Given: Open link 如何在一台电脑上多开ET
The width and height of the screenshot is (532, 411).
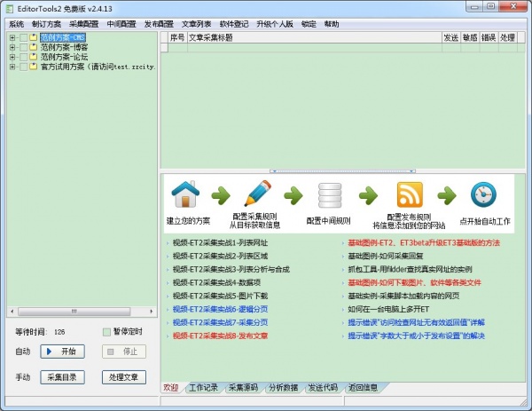Looking at the screenshot, I should tap(388, 309).
